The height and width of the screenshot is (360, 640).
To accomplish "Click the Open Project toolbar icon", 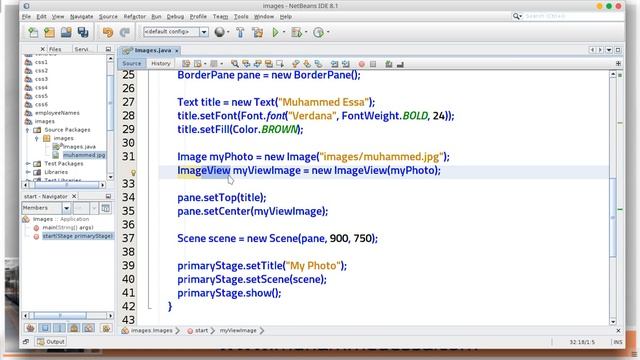I will tap(66, 32).
